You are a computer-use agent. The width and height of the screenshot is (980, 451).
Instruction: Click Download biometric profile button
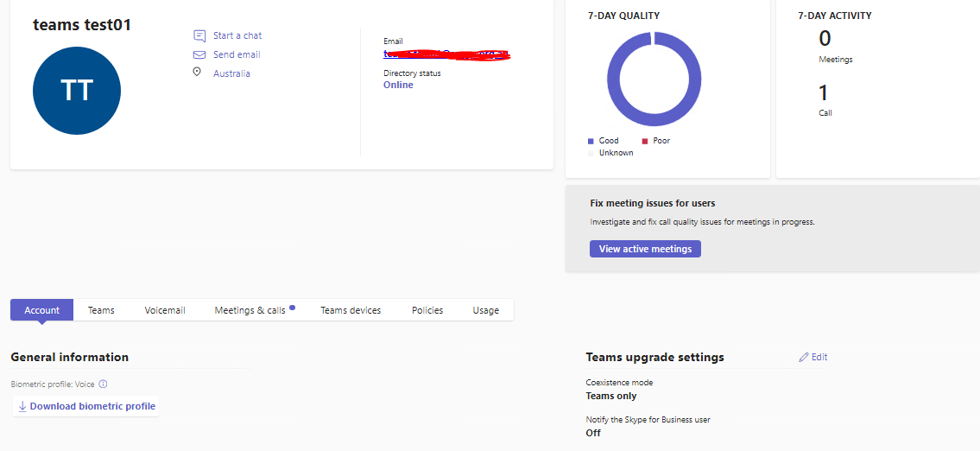point(86,407)
